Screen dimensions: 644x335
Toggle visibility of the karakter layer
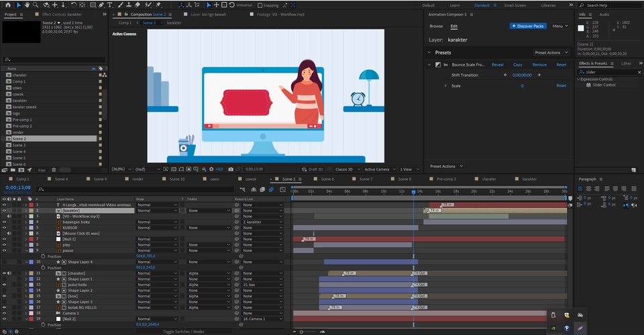(x=4, y=210)
